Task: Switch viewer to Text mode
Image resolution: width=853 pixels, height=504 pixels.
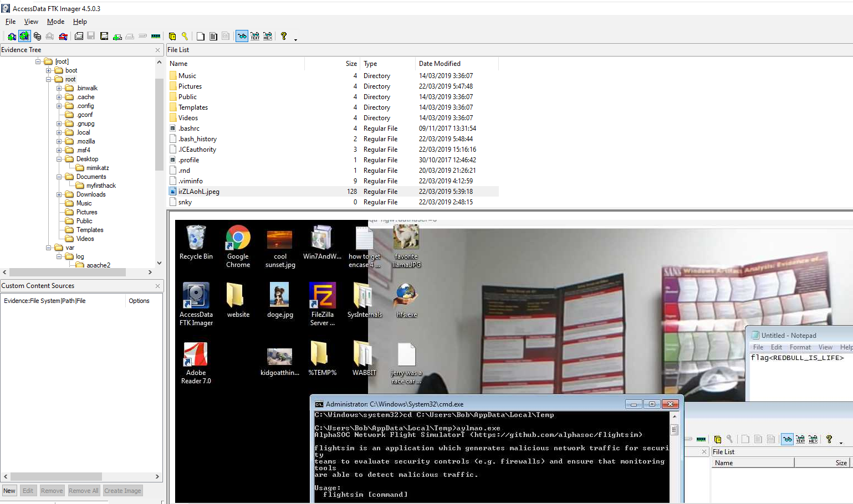Action: (255, 37)
